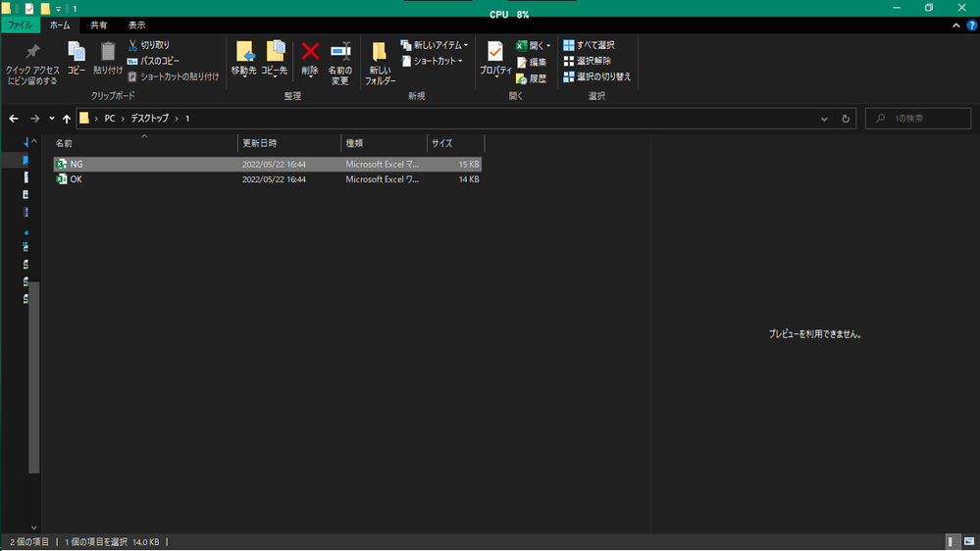The image size is (980, 551).
Task: Click properties icon in title bar quick access
Action: (28, 8)
